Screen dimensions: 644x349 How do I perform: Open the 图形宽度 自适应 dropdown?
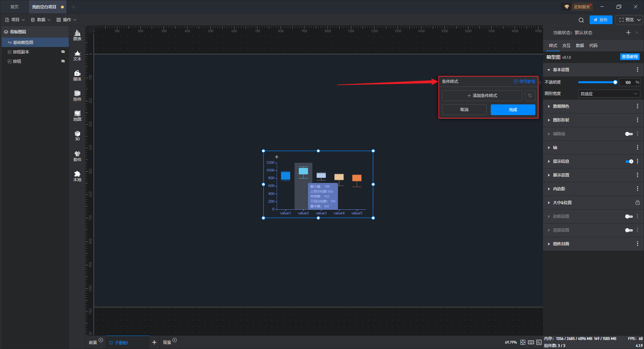(609, 94)
